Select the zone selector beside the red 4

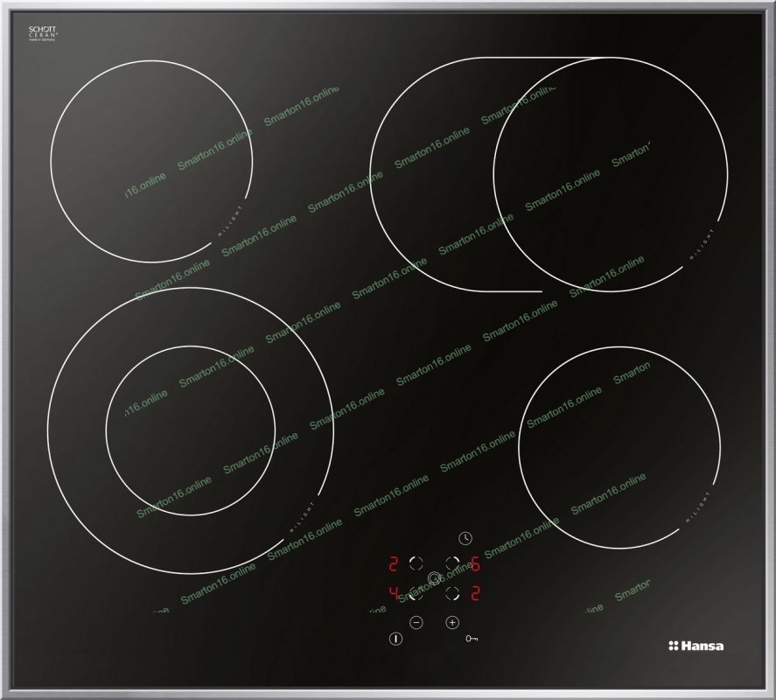[416, 594]
